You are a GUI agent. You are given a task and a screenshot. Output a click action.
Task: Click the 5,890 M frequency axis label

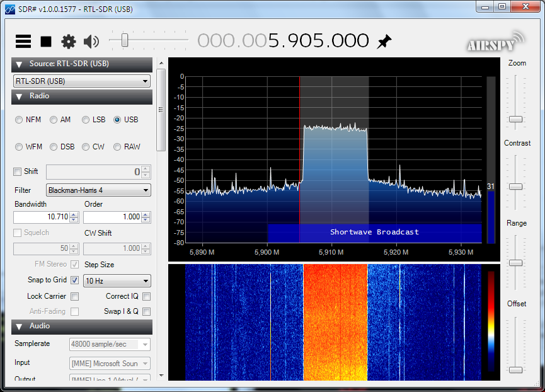pyautogui.click(x=202, y=252)
